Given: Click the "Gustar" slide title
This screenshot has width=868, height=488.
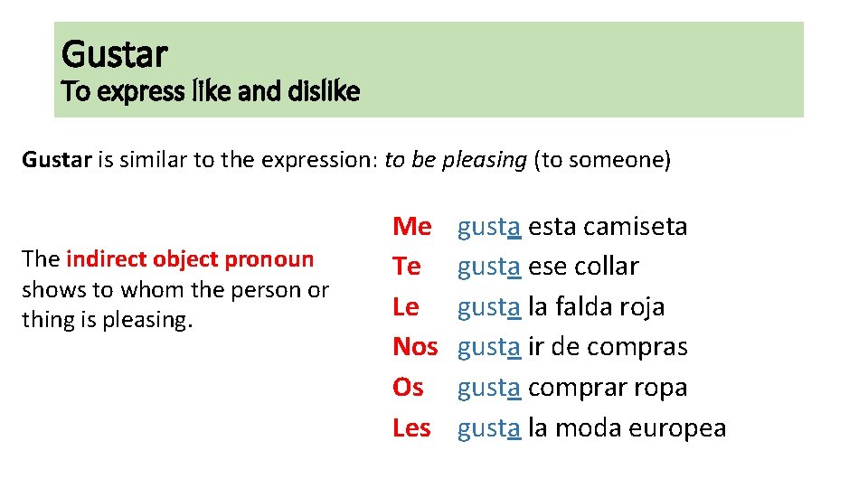Looking at the screenshot, I should click(x=115, y=54).
